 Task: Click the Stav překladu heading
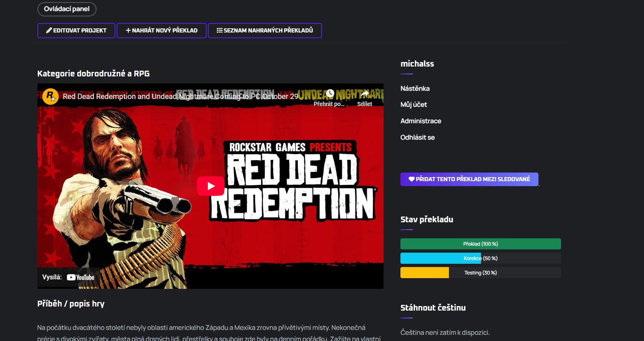[427, 219]
